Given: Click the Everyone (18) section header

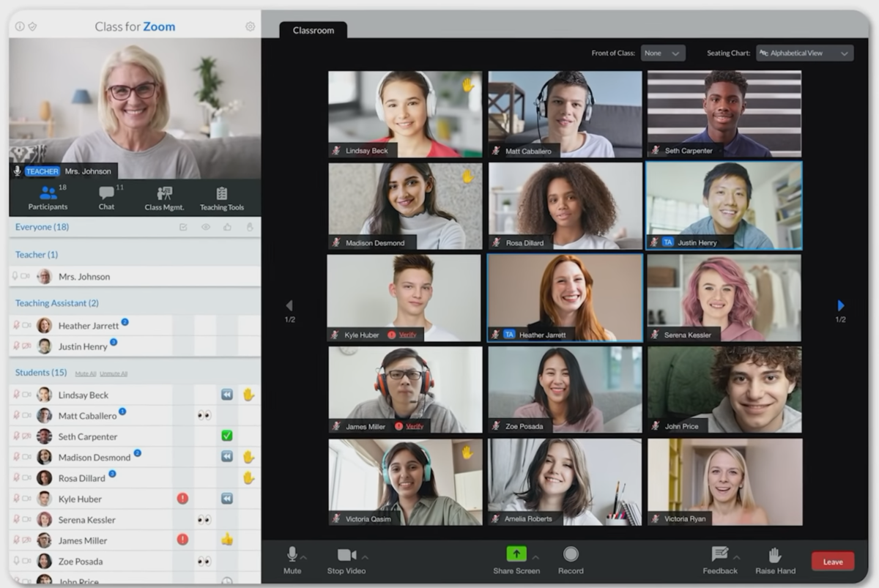Looking at the screenshot, I should coord(42,227).
